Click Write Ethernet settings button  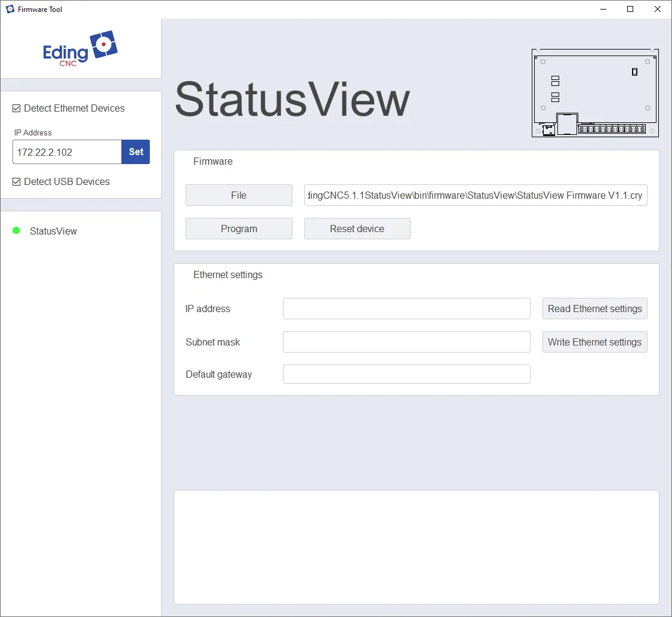pos(594,342)
